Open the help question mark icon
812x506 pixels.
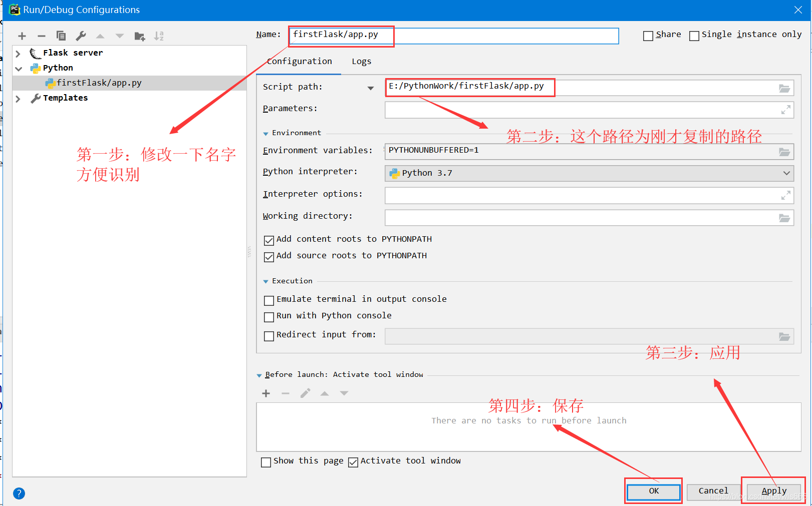pyautogui.click(x=19, y=493)
